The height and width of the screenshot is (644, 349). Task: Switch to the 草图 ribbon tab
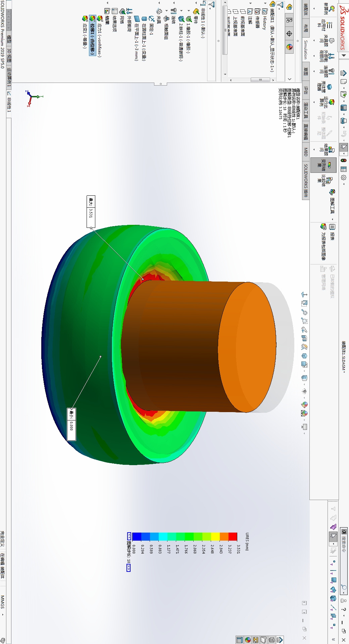tap(306, 71)
